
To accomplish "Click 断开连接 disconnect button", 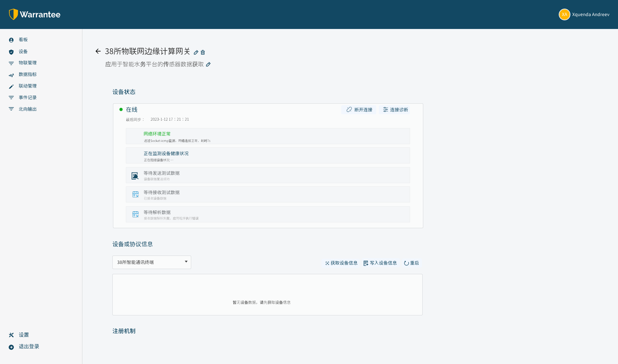I will [359, 110].
